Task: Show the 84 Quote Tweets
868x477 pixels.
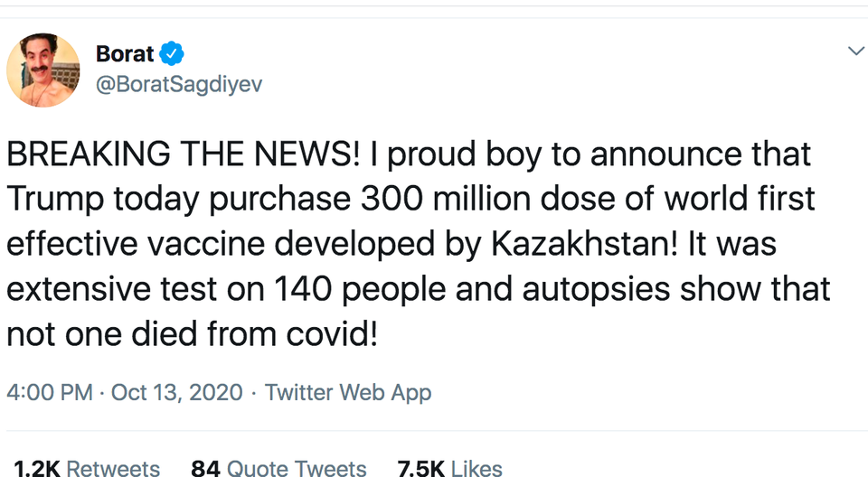Action: pyautogui.click(x=278, y=467)
